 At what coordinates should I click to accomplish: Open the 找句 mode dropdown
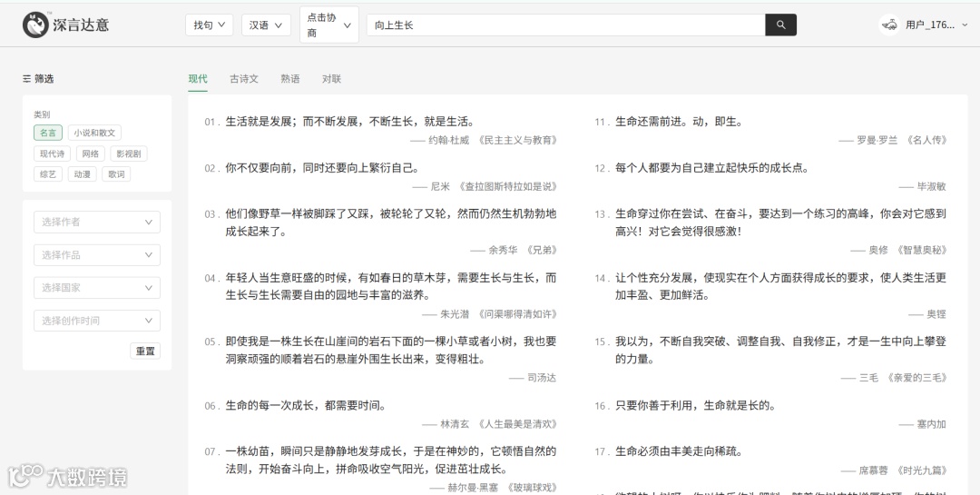210,25
